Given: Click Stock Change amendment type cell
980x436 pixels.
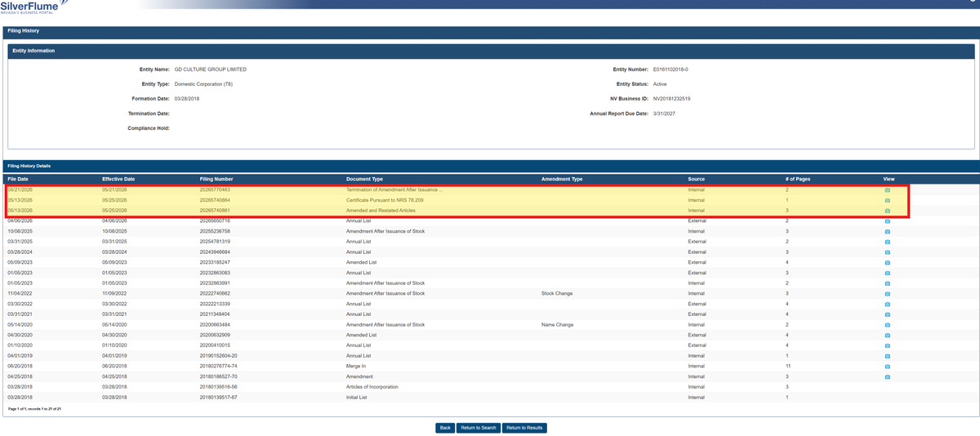Looking at the screenshot, I should point(557,294).
